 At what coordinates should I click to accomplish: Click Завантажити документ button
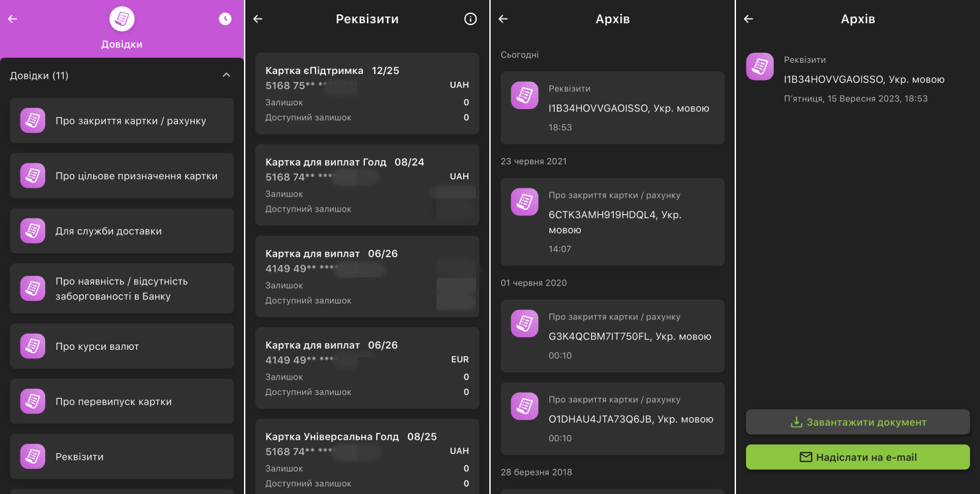tap(858, 422)
